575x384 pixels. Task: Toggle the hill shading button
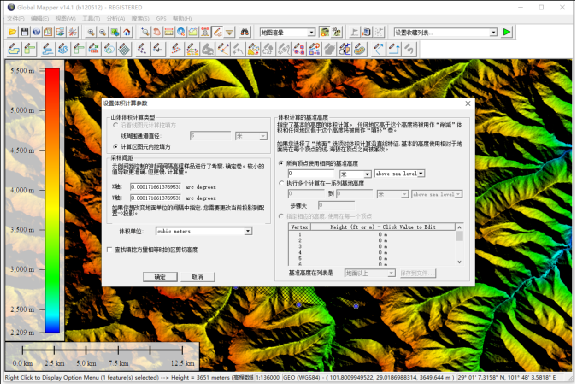pyautogui.click(x=325, y=32)
